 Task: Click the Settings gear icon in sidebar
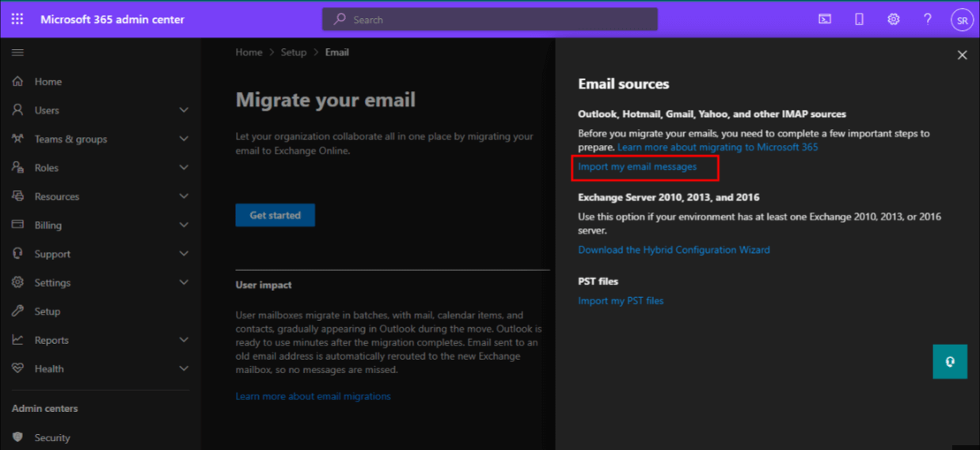coord(17,282)
